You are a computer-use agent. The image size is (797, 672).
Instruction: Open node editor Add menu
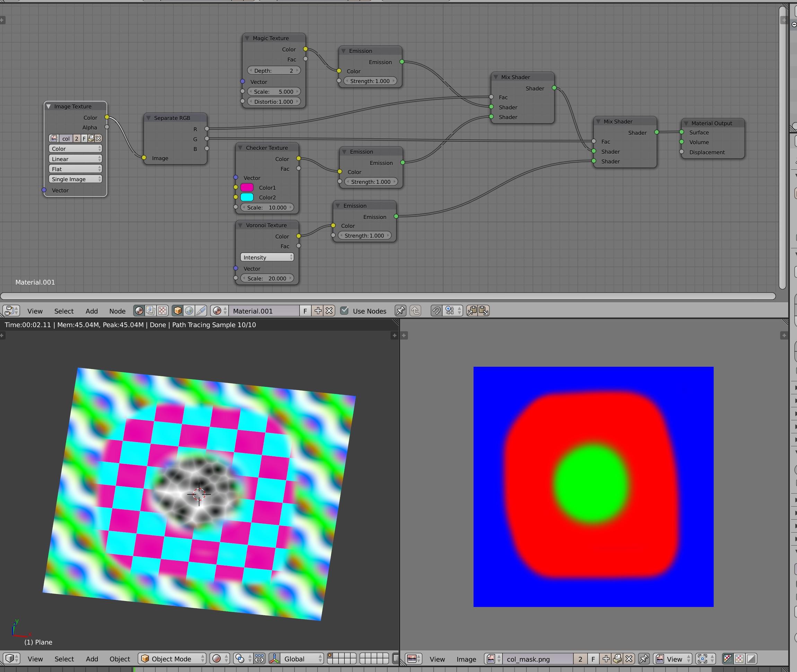92,311
